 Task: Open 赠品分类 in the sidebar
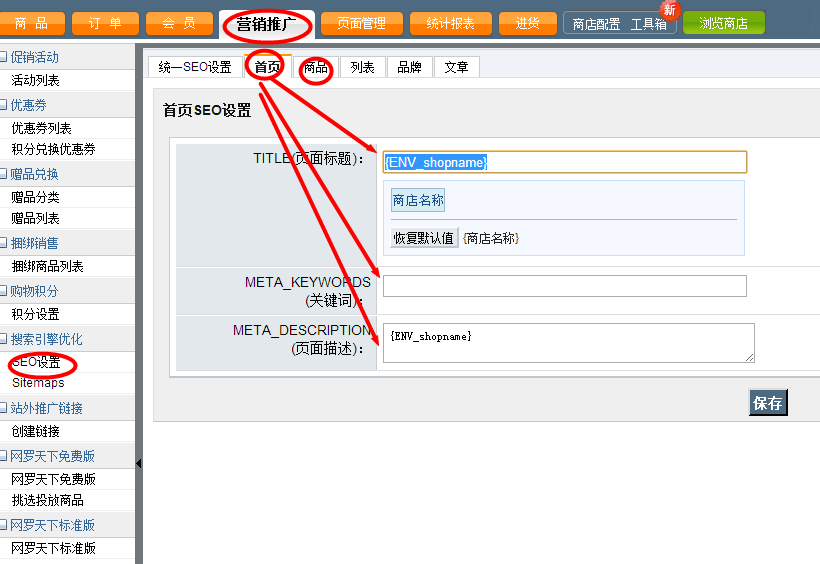click(36, 197)
